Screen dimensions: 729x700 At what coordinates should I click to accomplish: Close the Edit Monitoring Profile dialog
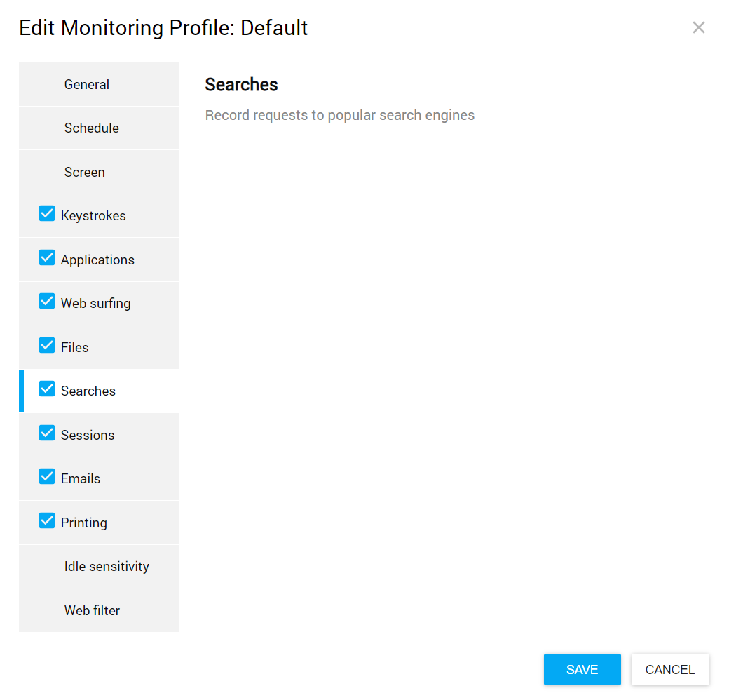point(698,28)
